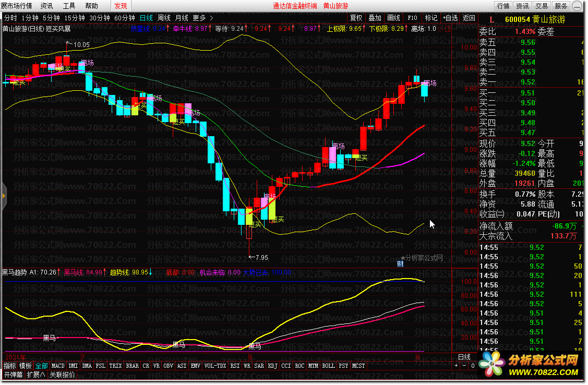Viewport: 588px width, 385px height.
Task: Select the MCST indicator
Action: [358, 366]
